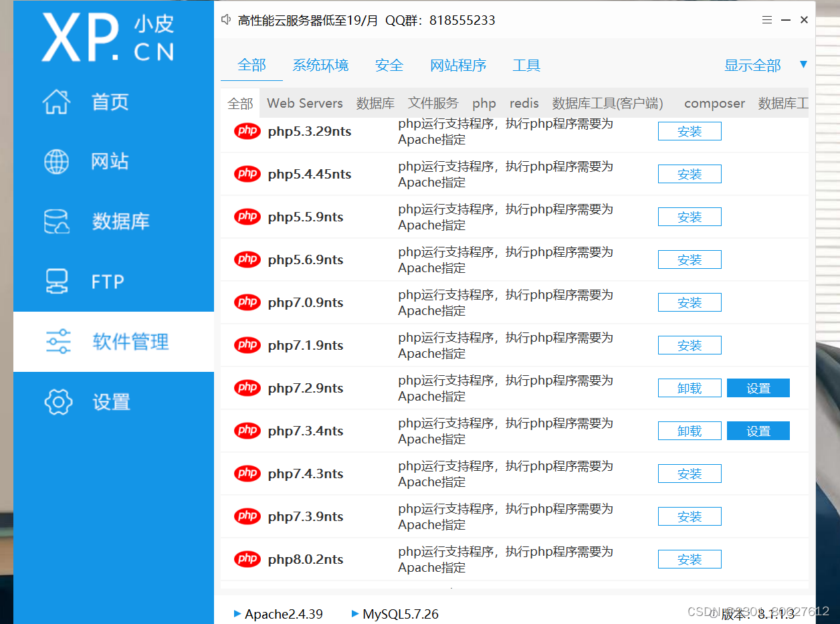Screen dimensions: 840x624
Task: Select the composer sub-tab
Action: [714, 103]
